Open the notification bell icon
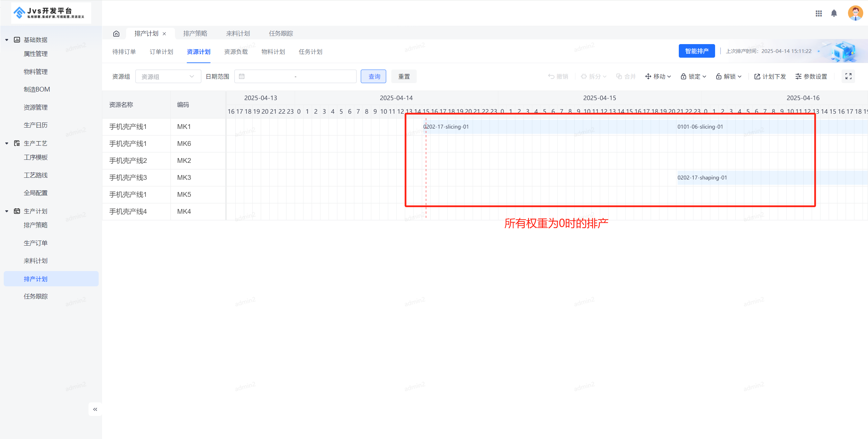 click(x=834, y=13)
